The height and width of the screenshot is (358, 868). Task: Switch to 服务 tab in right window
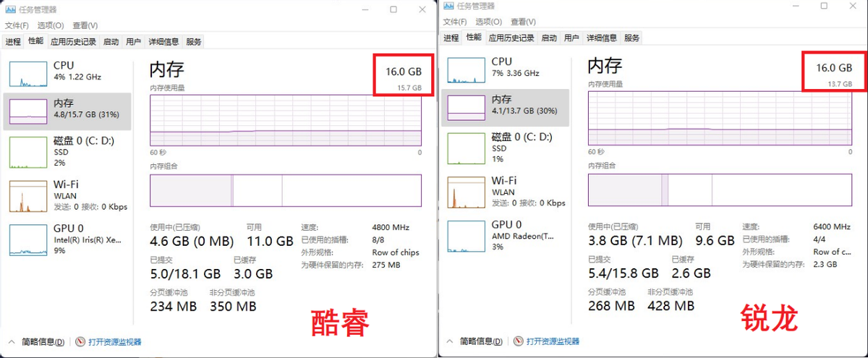click(x=631, y=38)
